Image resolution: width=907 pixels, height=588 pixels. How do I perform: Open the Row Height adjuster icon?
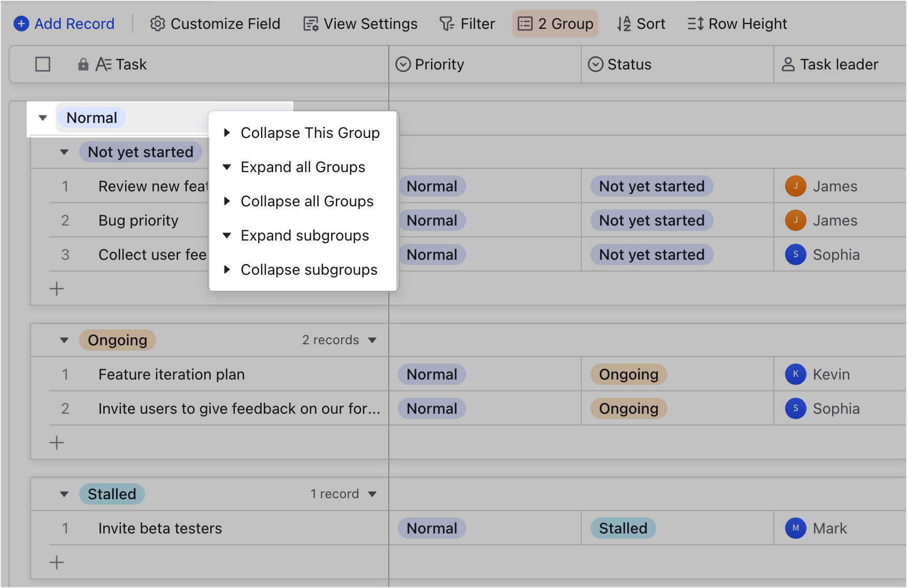click(x=695, y=24)
